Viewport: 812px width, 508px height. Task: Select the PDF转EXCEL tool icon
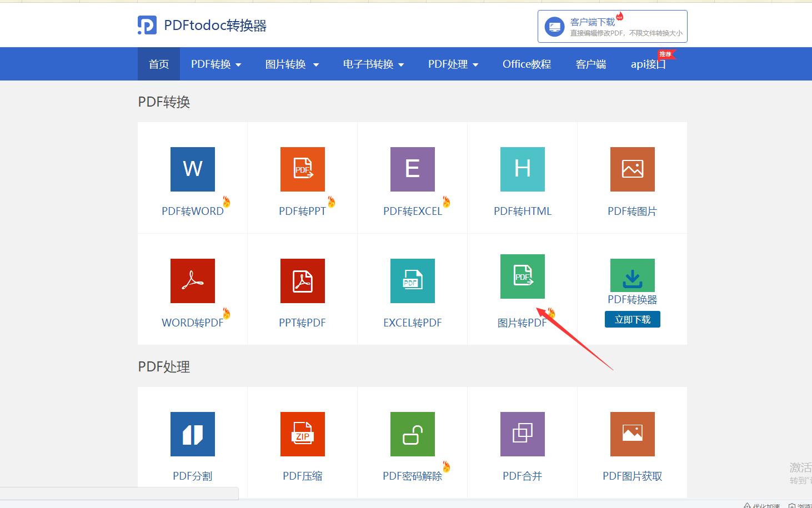[412, 169]
